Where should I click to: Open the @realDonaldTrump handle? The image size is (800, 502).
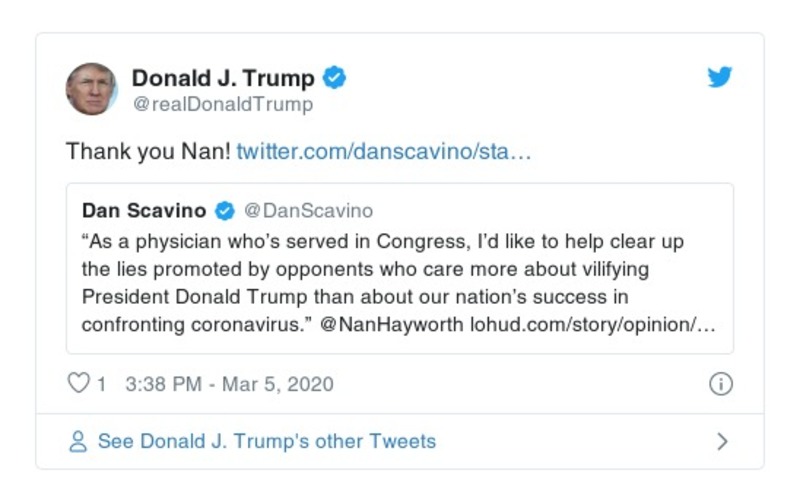[x=222, y=104]
